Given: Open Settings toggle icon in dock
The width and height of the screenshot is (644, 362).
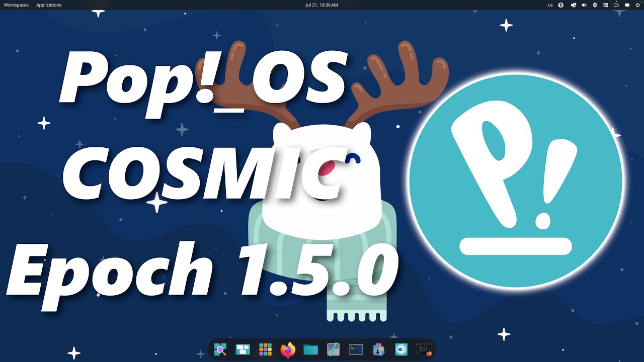Looking at the screenshot, I should (401, 349).
